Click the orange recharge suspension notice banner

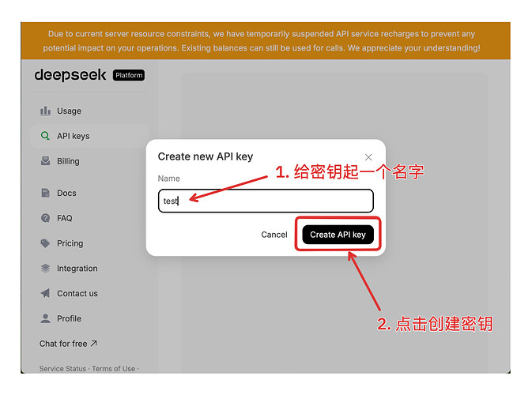tap(266, 41)
